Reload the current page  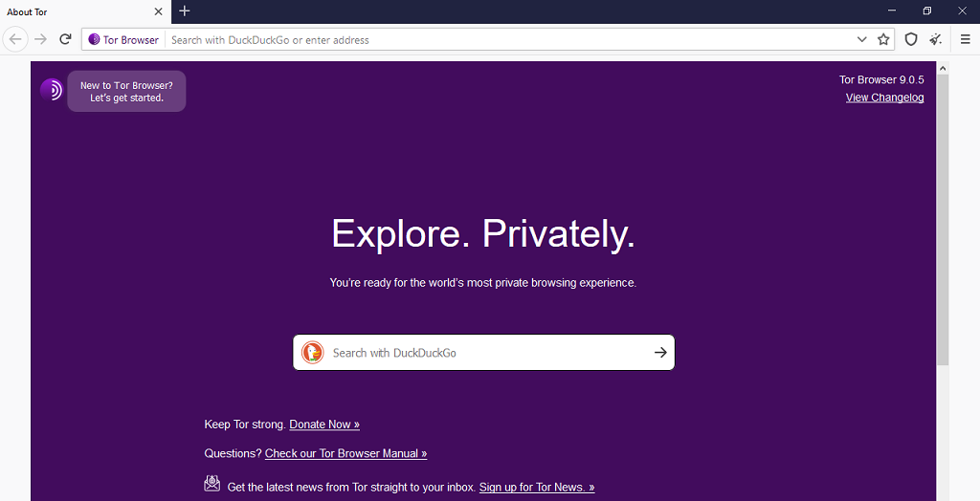(65, 39)
